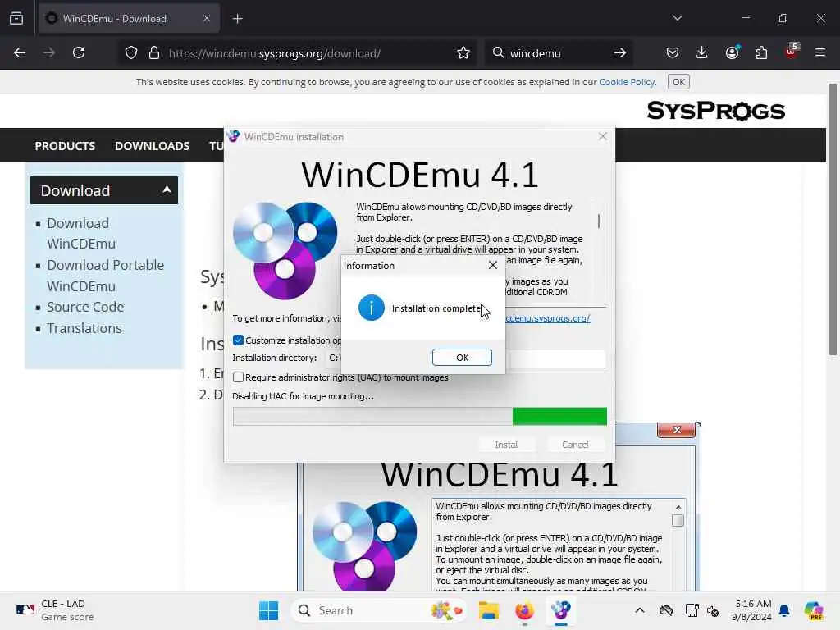The height and width of the screenshot is (630, 840).
Task: Dismiss cookie notice with OK button
Action: [678, 82]
